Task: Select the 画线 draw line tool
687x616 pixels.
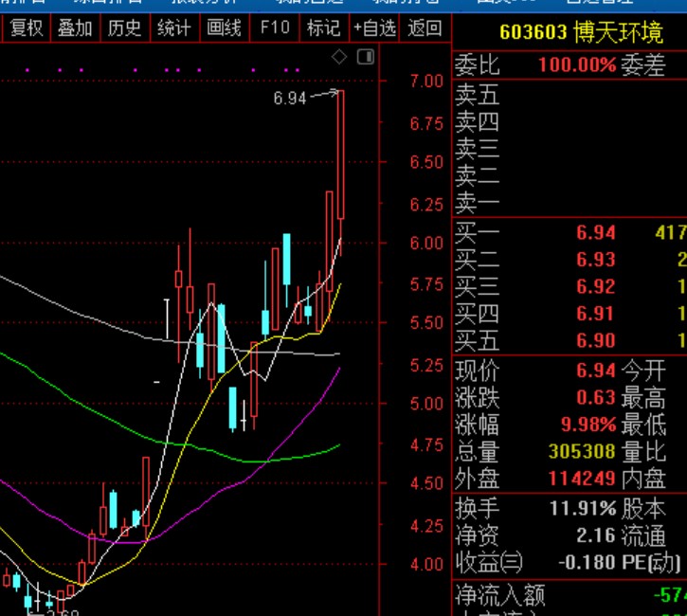Action: (224, 28)
